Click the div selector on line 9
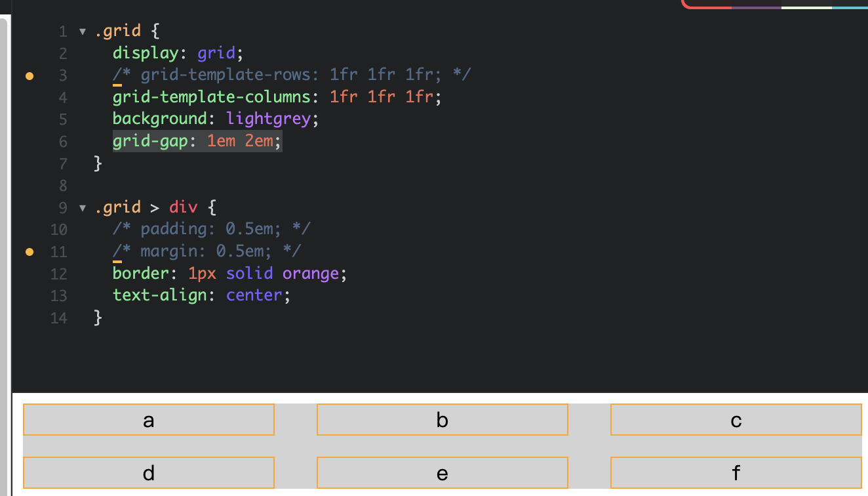 tap(184, 207)
